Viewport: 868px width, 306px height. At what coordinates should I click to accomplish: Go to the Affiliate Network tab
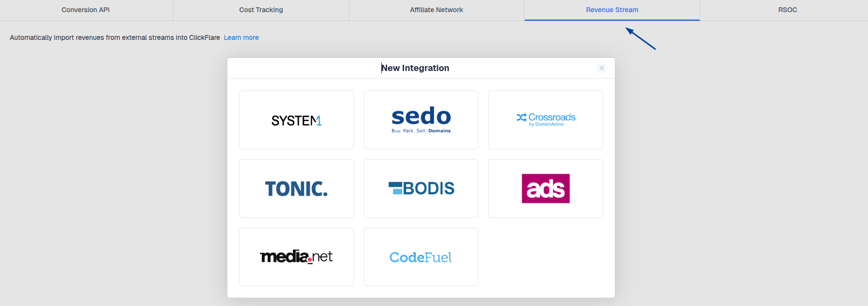point(436,10)
